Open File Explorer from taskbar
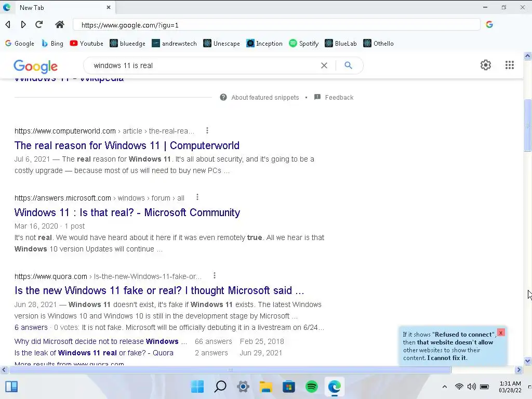The height and width of the screenshot is (399, 532). tap(266, 387)
